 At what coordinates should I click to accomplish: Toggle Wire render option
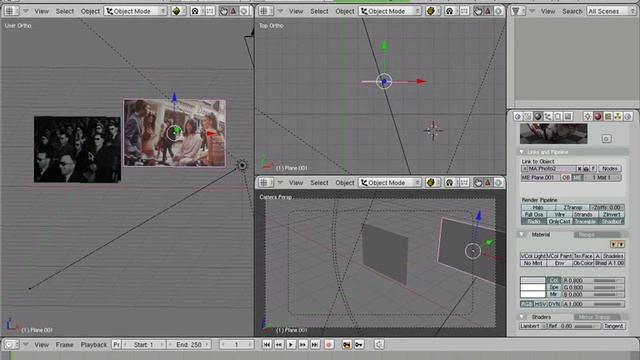pos(559,214)
